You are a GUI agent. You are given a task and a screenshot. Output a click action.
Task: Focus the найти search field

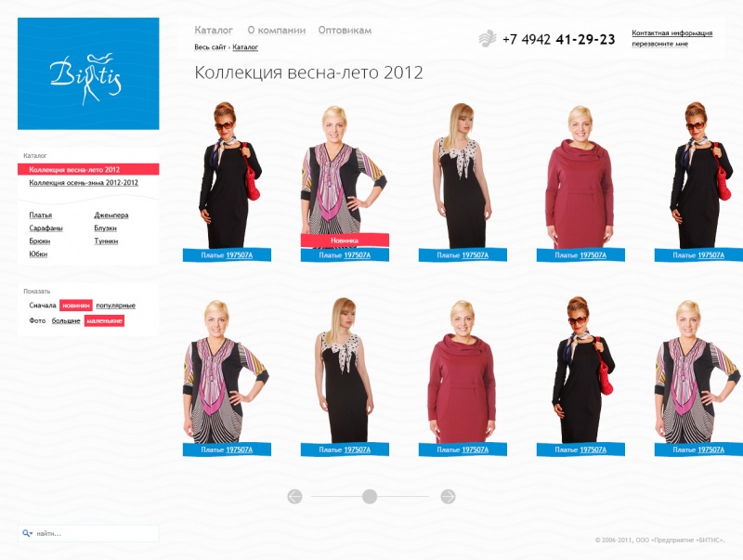point(88,533)
